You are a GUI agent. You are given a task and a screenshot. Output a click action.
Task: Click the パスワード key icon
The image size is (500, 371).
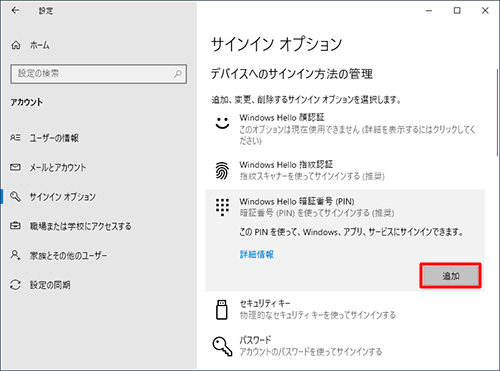pos(222,346)
